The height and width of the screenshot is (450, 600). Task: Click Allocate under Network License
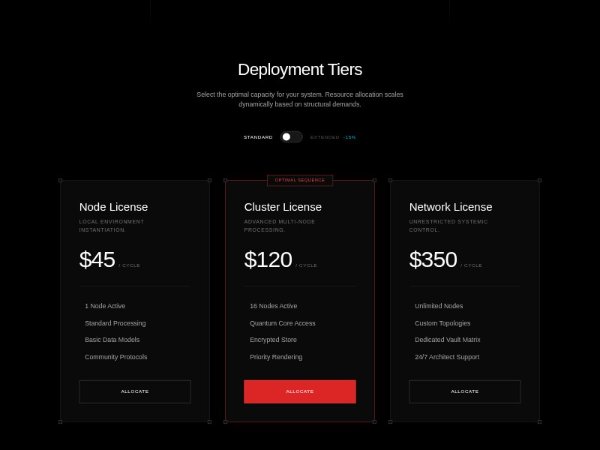tap(465, 391)
